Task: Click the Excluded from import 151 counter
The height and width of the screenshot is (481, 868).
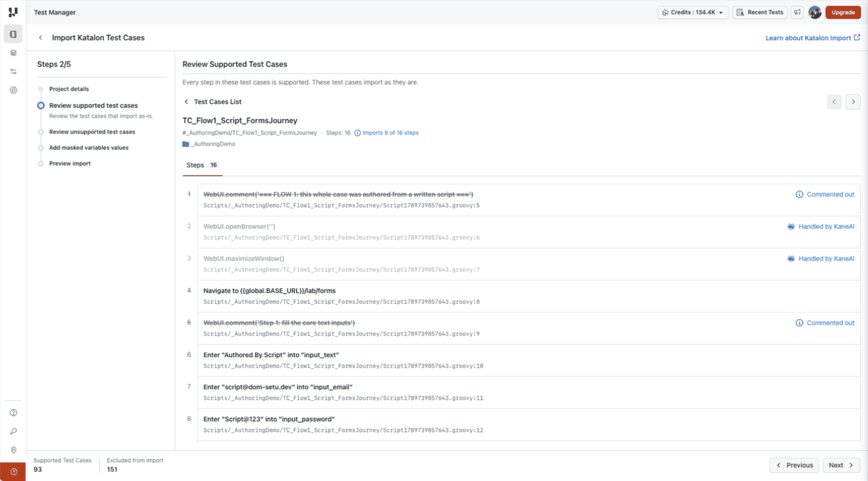Action: (x=135, y=465)
